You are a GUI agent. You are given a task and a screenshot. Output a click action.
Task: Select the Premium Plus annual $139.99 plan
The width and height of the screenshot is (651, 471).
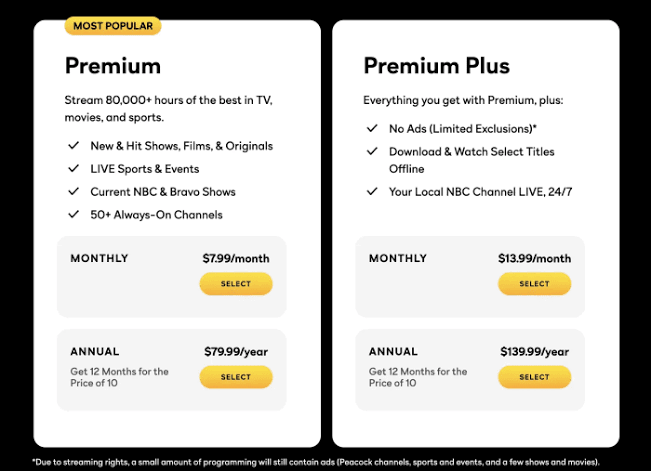click(x=534, y=377)
